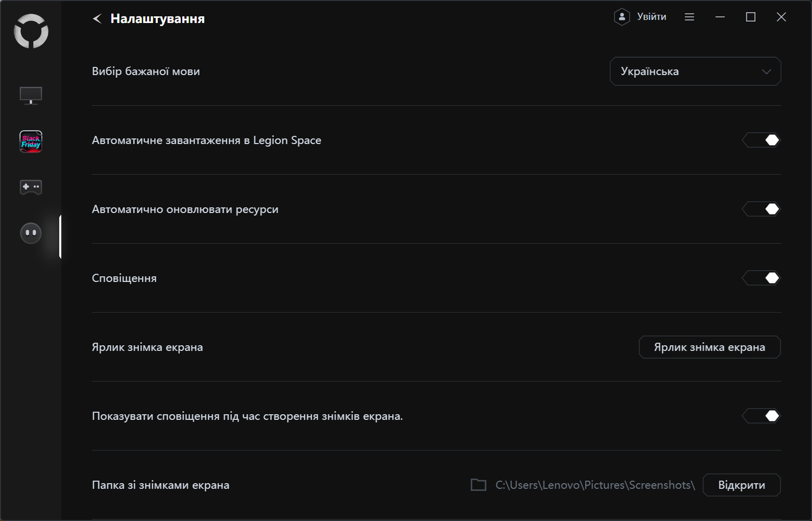Image resolution: width=812 pixels, height=521 pixels.
Task: Expand language list with chevron arrow
Action: [766, 72]
